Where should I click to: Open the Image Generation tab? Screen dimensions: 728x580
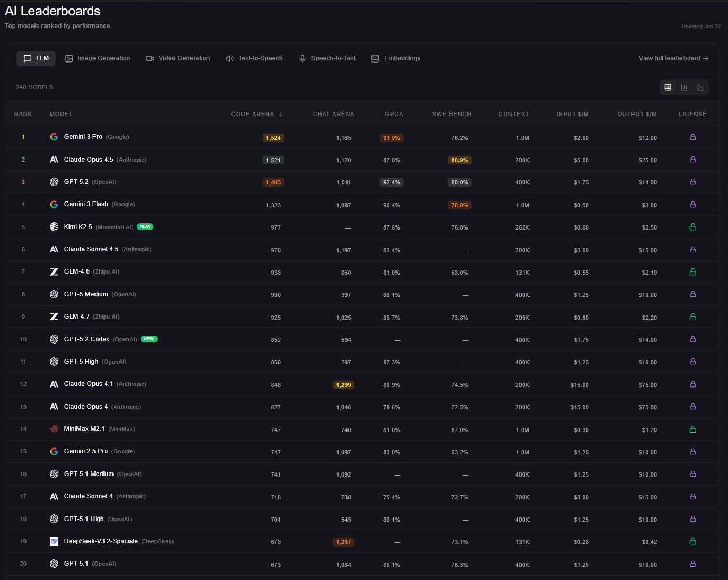[98, 58]
